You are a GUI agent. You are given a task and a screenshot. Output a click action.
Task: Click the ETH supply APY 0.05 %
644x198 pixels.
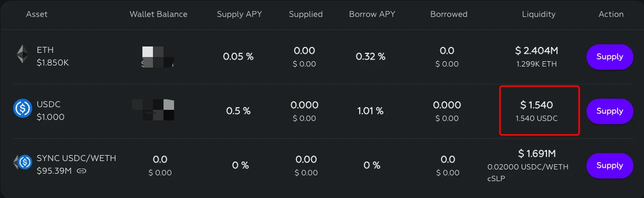tap(238, 56)
